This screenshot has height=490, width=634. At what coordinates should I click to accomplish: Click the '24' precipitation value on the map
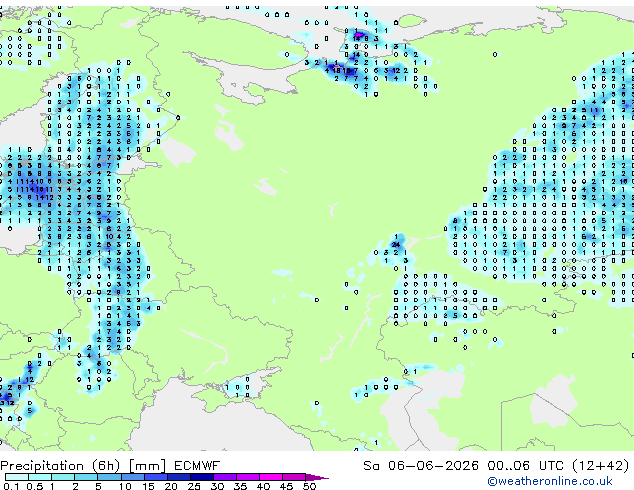(396, 244)
